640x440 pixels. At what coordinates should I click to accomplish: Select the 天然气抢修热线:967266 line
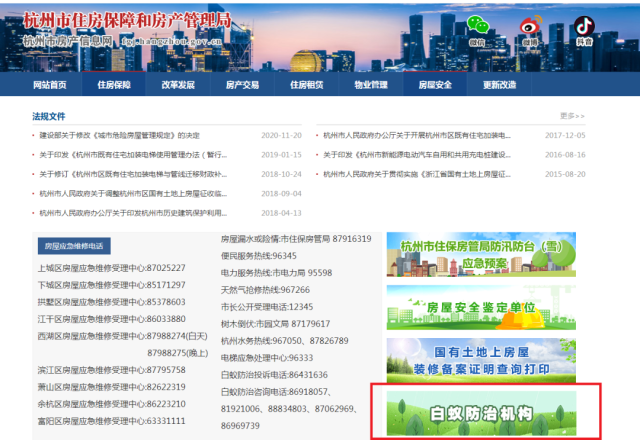coord(265,290)
